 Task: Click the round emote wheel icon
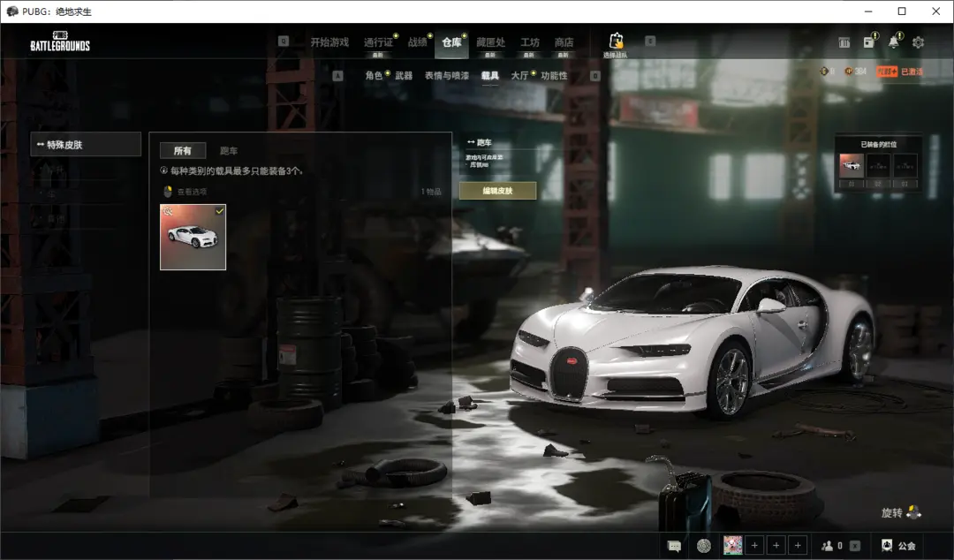pyautogui.click(x=703, y=546)
